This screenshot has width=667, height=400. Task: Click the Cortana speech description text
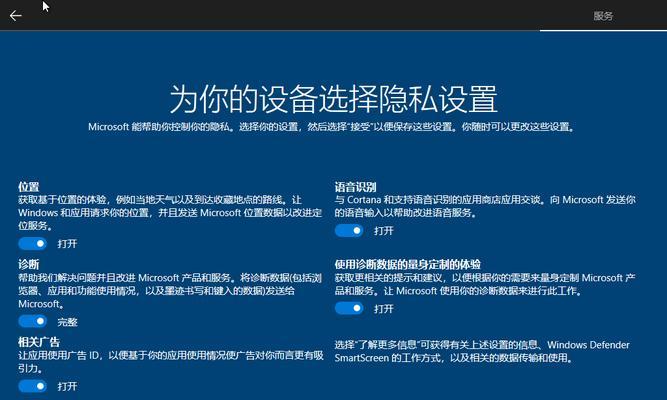[x=485, y=206]
